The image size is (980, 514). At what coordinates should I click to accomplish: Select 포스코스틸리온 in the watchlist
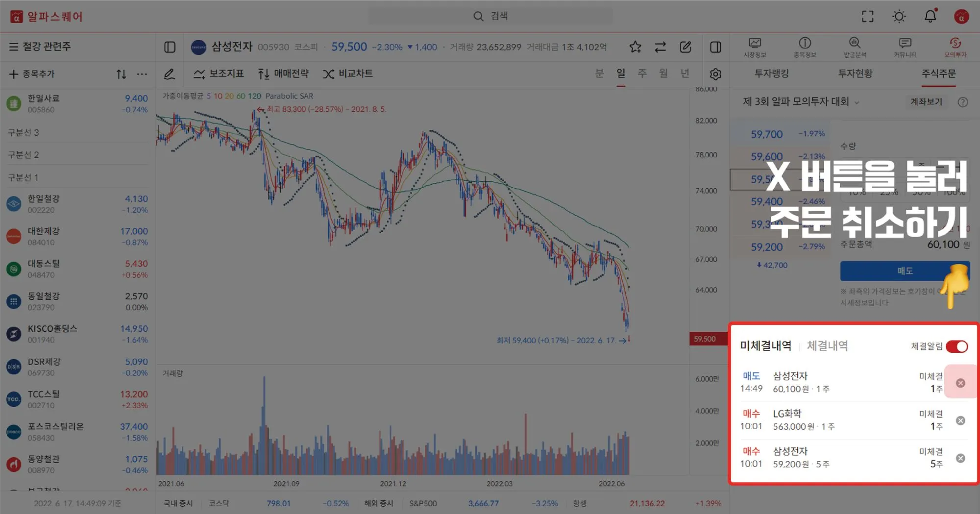coord(77,432)
